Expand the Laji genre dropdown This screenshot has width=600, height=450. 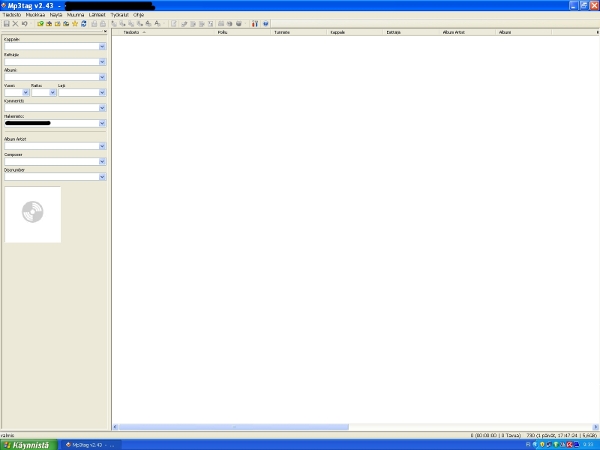(102, 92)
